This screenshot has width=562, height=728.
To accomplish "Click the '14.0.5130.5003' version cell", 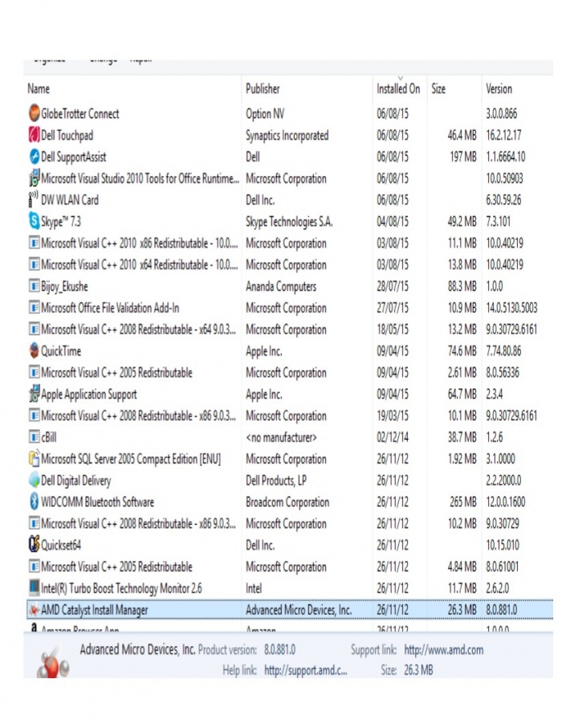I will click(x=511, y=308).
